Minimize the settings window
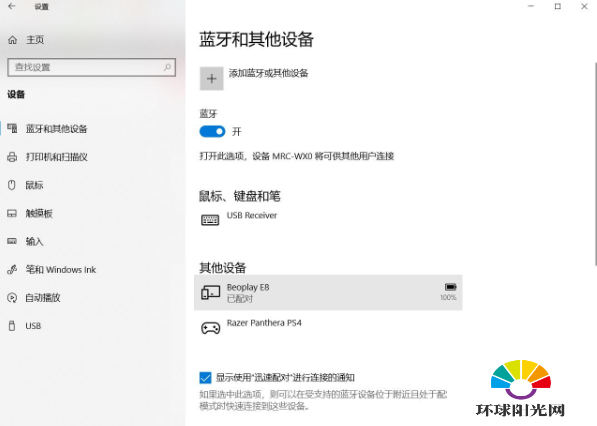 pos(531,6)
